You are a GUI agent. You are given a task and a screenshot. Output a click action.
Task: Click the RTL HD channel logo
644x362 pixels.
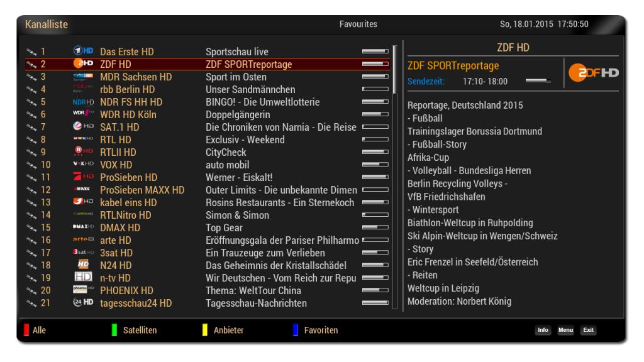[x=83, y=139]
